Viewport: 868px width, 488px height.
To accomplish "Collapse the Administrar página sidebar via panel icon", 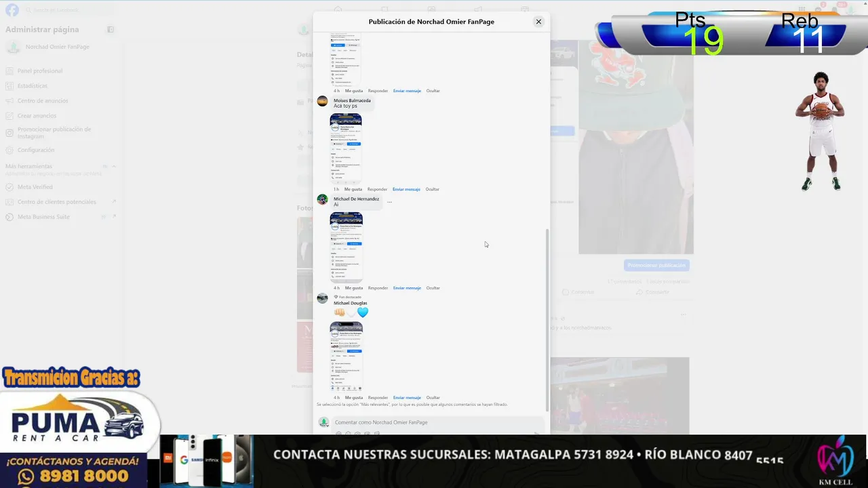I will pyautogui.click(x=111, y=29).
